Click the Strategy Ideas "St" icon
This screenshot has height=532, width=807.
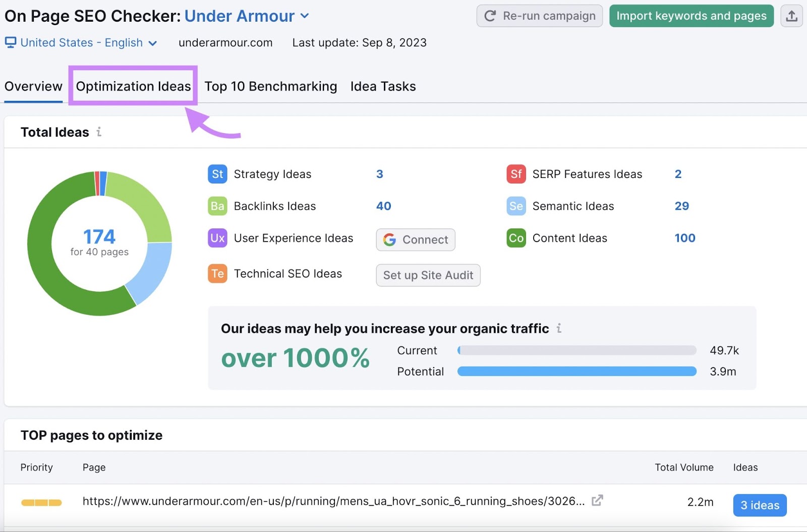(x=217, y=174)
